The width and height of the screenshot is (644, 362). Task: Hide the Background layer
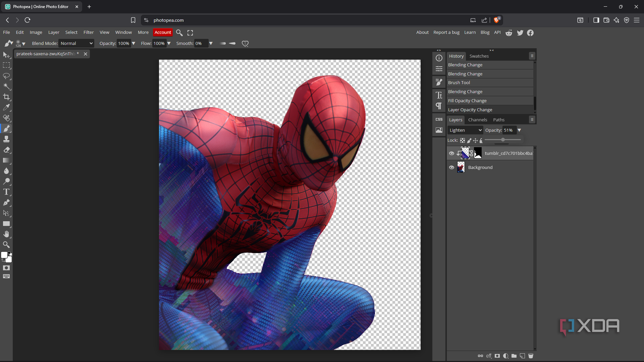click(x=451, y=167)
